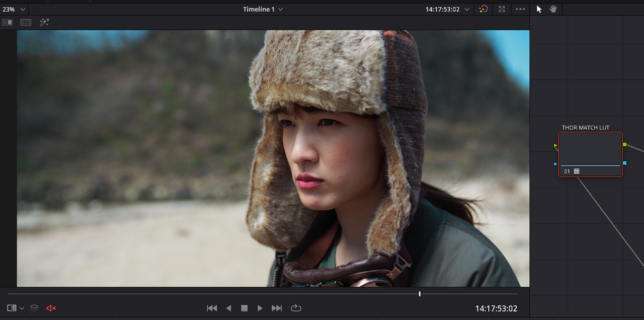This screenshot has width=644, height=320.
Task: Toggle bypass color grades icon
Action: (x=484, y=9)
